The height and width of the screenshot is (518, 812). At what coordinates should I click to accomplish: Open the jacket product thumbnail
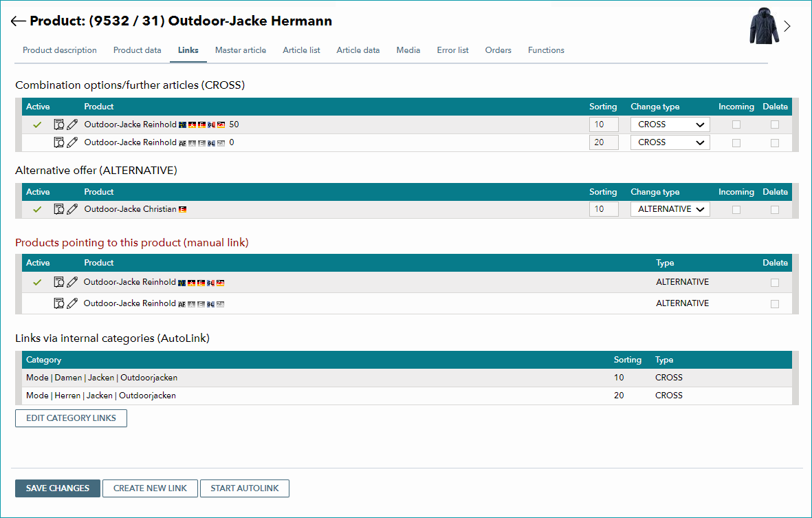pos(764,26)
